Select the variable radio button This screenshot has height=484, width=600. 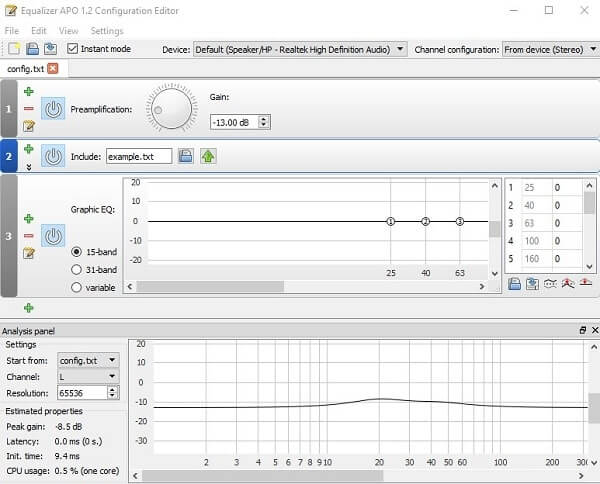(x=77, y=287)
